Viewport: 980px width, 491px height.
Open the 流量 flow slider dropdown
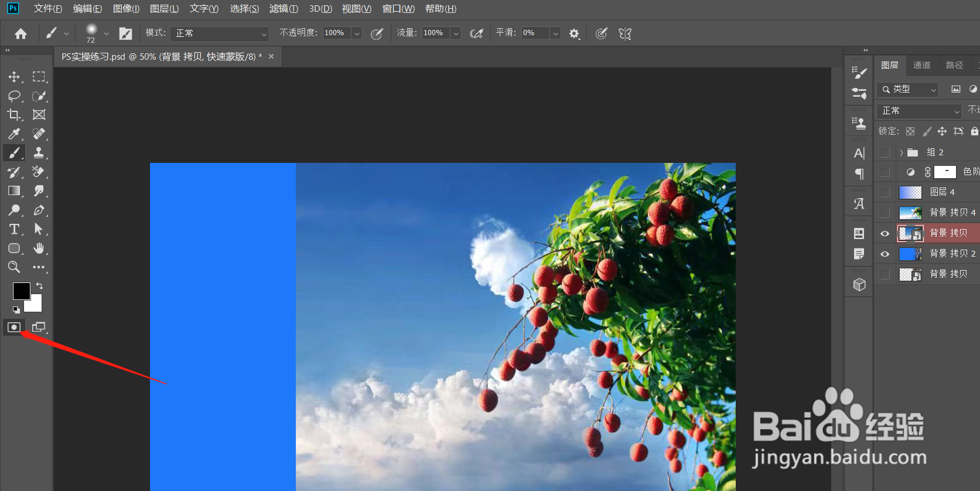click(x=456, y=33)
